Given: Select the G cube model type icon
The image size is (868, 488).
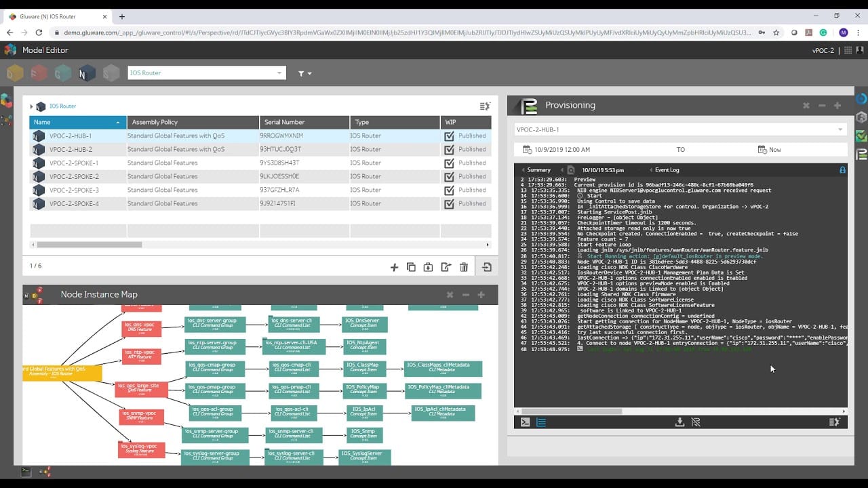Looking at the screenshot, I should click(x=62, y=73).
